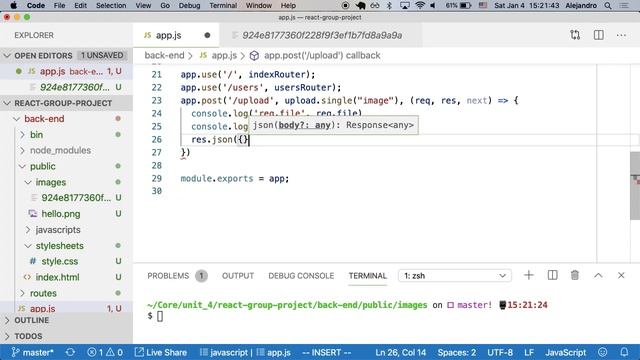Image resolution: width=640 pixels, height=360 pixels.
Task: Click module.exports line in editor
Action: (x=235, y=178)
